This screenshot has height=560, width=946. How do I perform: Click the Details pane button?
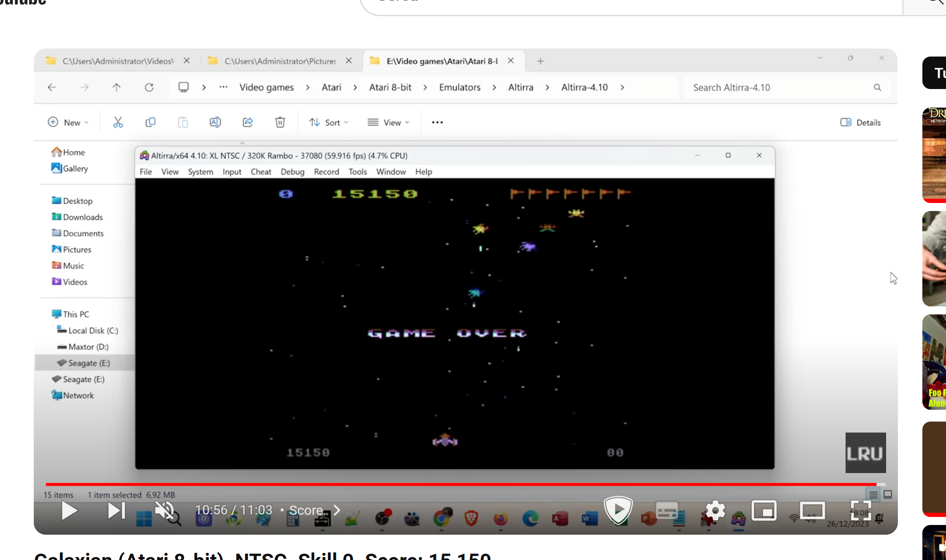tap(860, 122)
